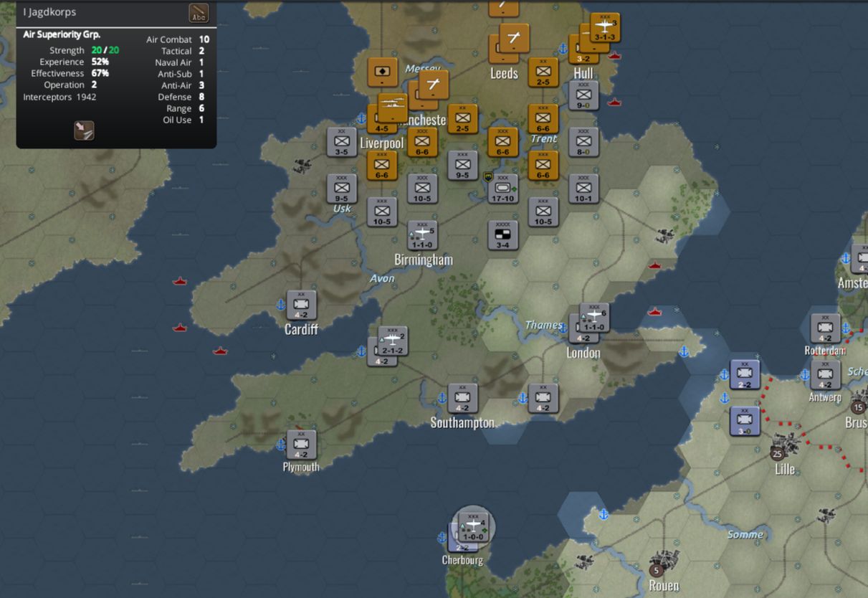Select the grey 10-1 infantry corps
868x598 pixels.
(583, 188)
